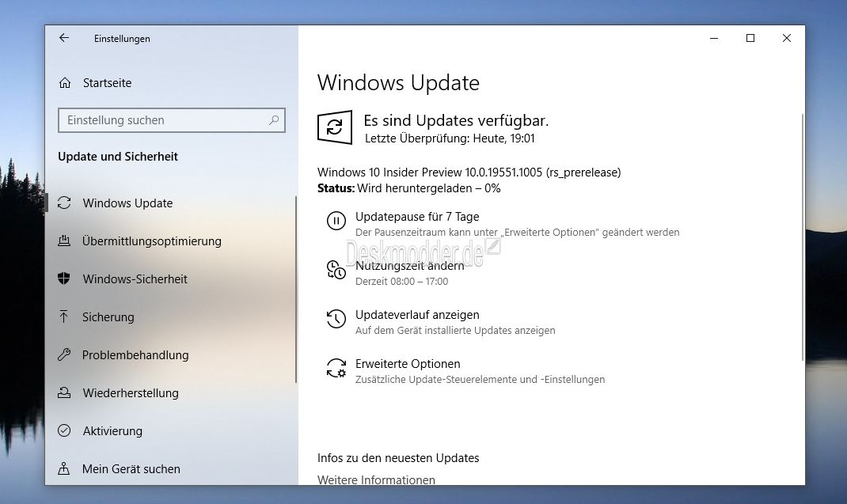
Task: Click the Übermittlungsoptimierung icon
Action: pyautogui.click(x=64, y=241)
